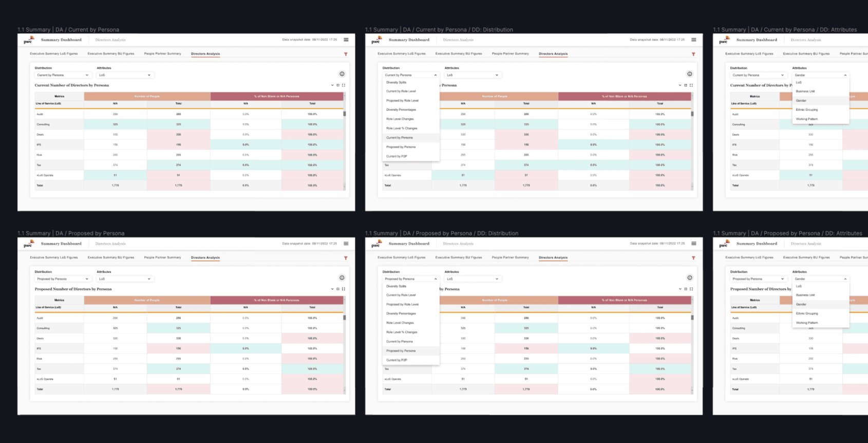Viewport: 868px width, 443px height.
Task: Click table scrollbar thumb in top-left Current by Persona frame
Action: tap(344, 114)
